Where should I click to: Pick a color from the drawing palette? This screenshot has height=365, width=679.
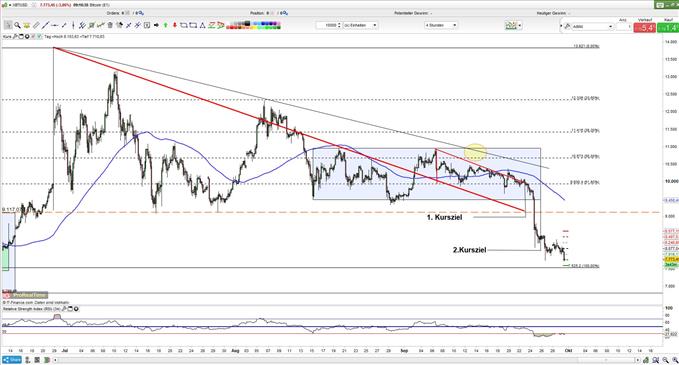(x=254, y=26)
